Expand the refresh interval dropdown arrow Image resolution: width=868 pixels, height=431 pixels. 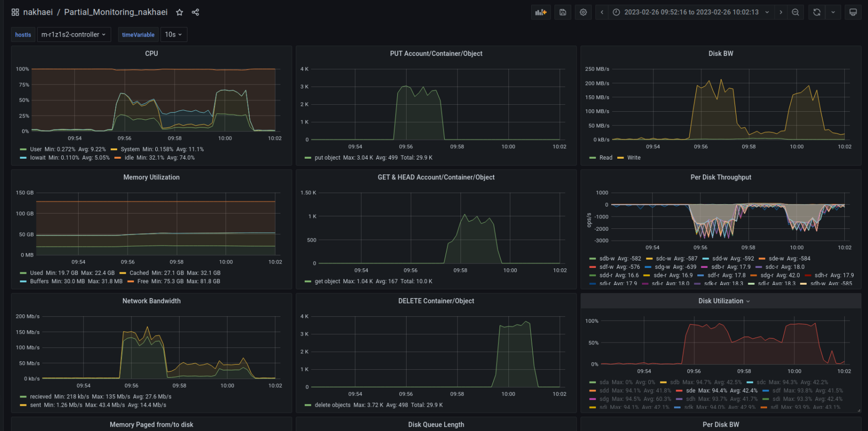pos(833,12)
